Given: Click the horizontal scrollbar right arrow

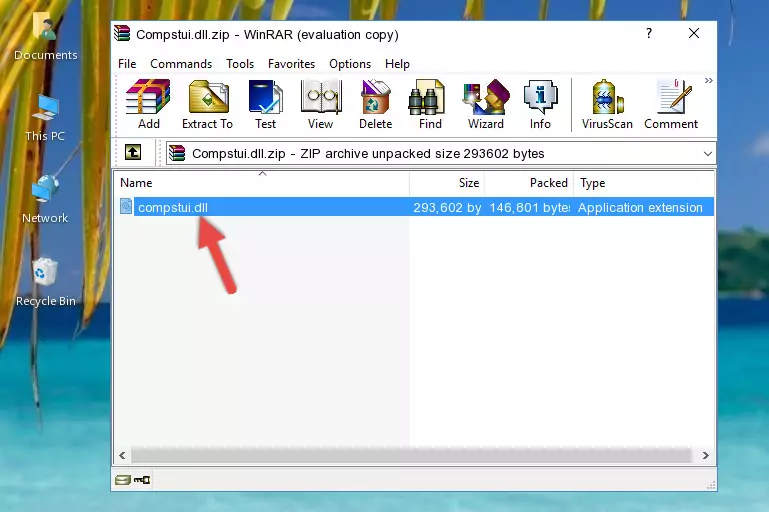Looking at the screenshot, I should [x=705, y=456].
